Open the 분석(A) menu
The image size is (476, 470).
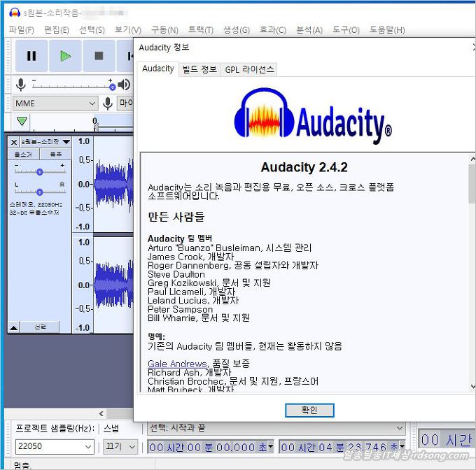point(309,29)
